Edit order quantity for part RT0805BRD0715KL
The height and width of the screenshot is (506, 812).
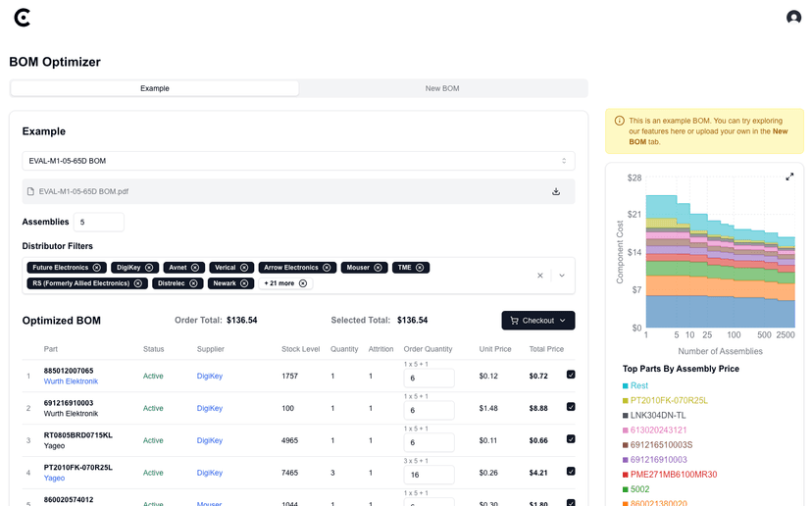pyautogui.click(x=430, y=442)
